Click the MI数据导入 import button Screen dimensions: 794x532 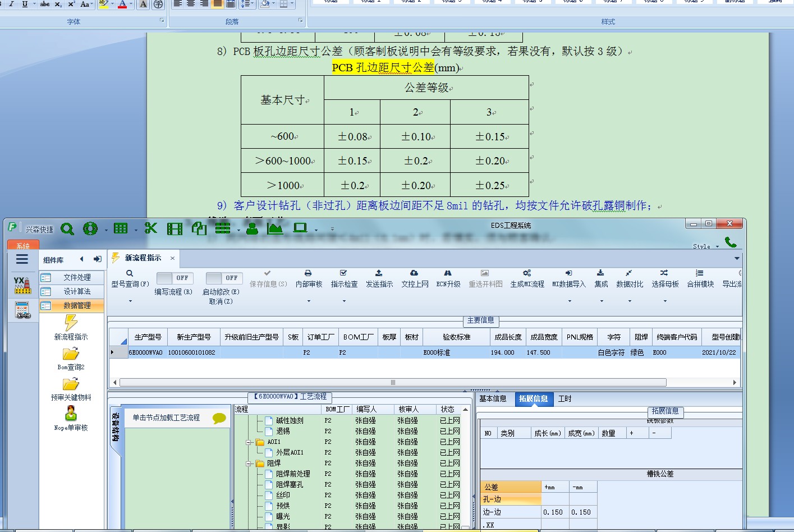568,279
